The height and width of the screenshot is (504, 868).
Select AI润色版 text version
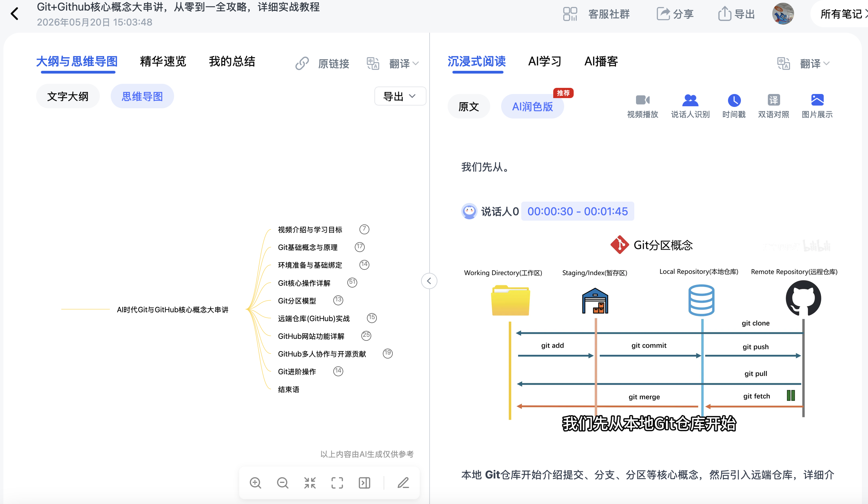532,106
